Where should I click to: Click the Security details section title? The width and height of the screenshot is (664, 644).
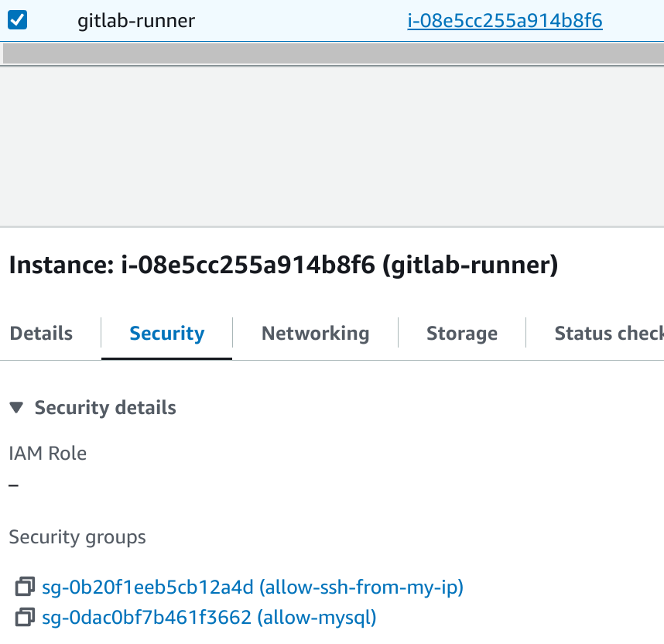point(105,408)
